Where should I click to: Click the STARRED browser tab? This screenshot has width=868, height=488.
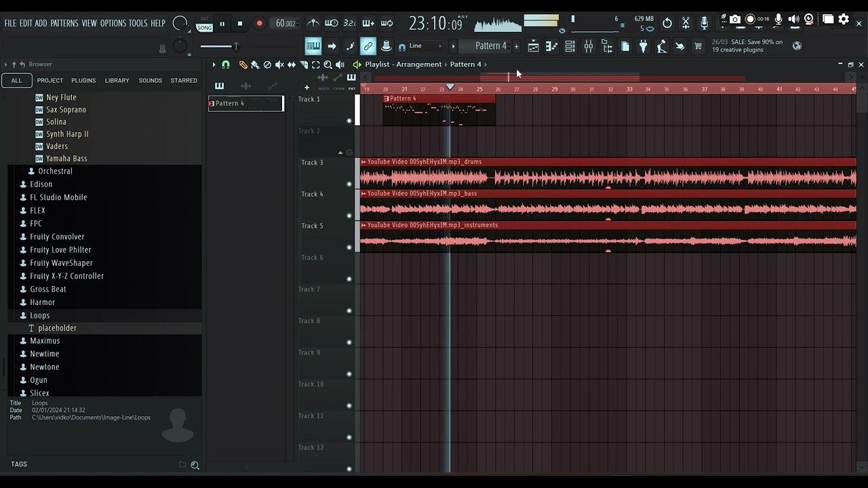[184, 81]
